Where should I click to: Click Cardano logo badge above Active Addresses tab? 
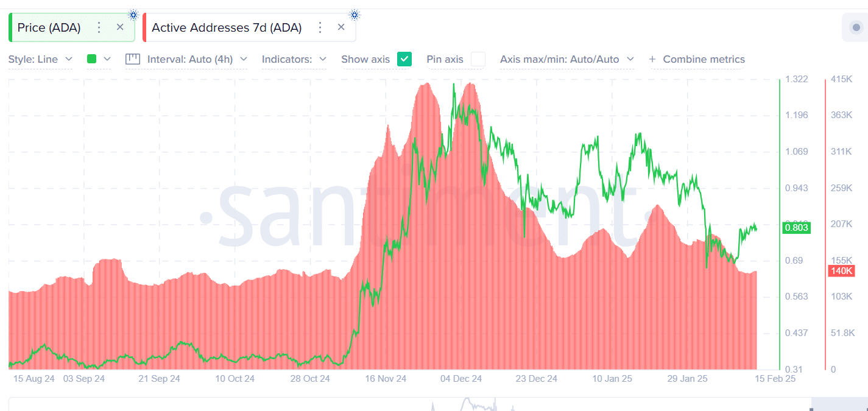tap(355, 15)
